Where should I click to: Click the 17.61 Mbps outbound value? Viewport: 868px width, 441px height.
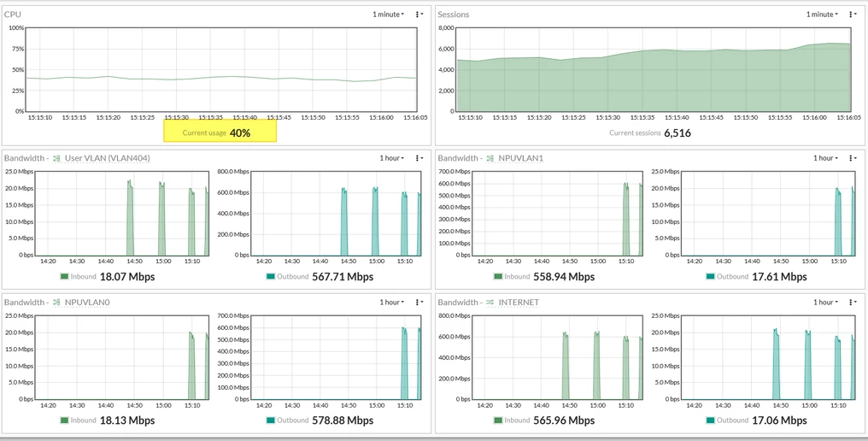coord(779,276)
